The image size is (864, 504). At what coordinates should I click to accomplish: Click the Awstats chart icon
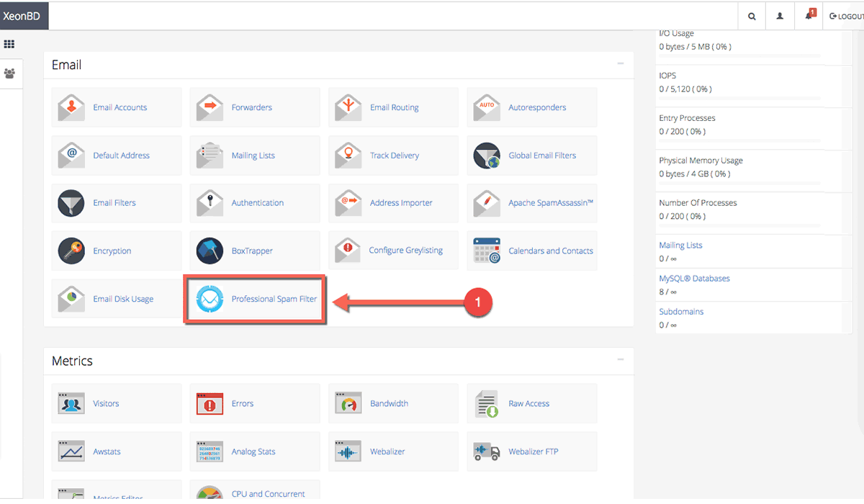click(x=71, y=451)
